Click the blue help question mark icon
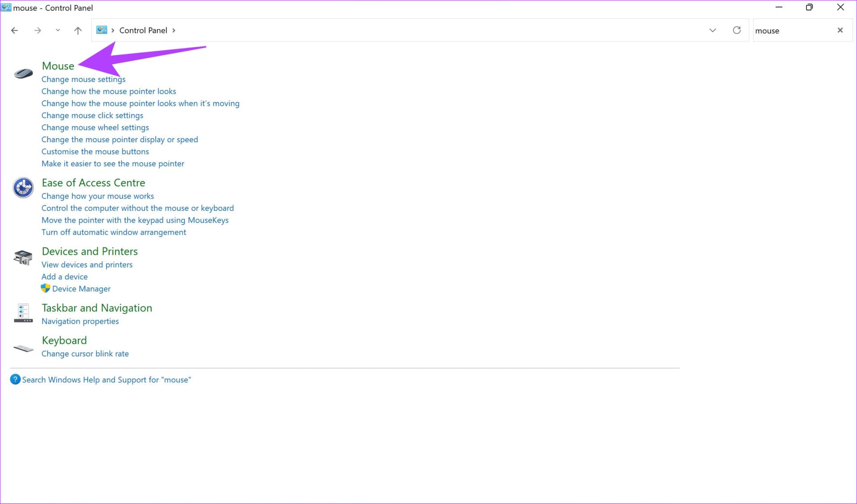The image size is (857, 504). click(15, 380)
